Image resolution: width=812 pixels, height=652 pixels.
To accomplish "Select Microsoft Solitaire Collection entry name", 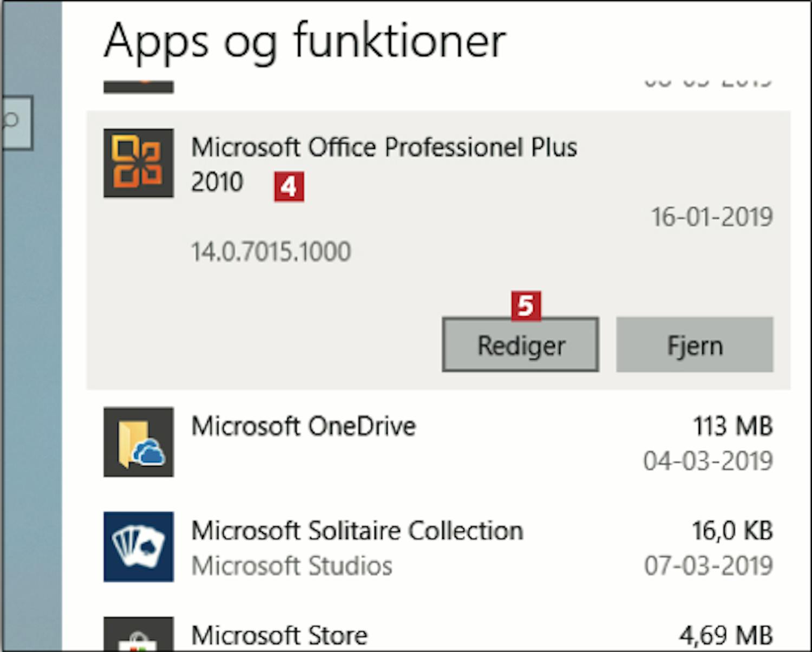I will 357,531.
